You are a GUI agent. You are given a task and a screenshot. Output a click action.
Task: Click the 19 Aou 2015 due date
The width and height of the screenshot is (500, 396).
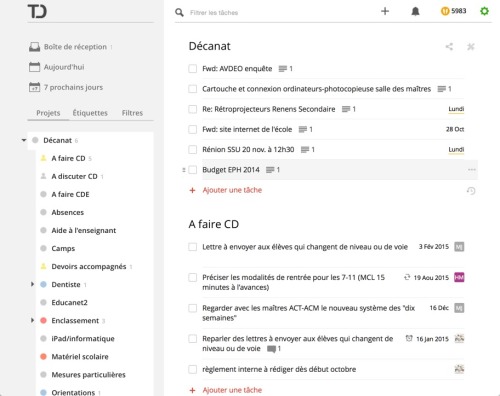(431, 278)
